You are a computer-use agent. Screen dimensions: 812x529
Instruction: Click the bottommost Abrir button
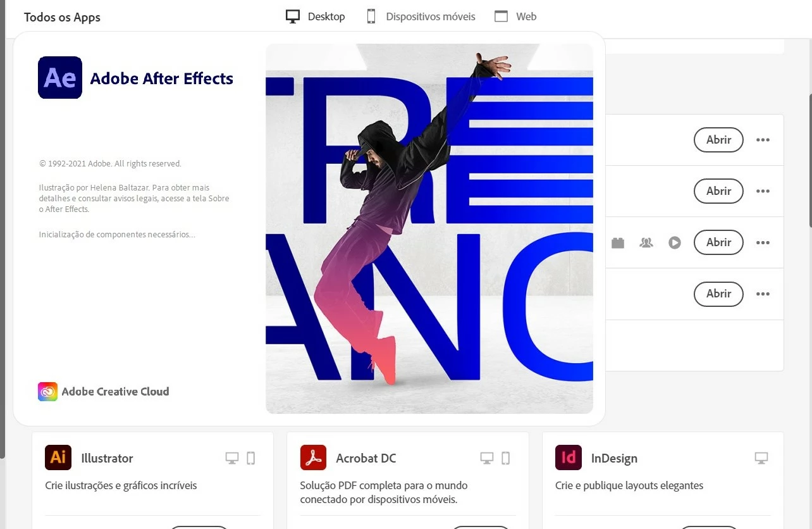point(718,294)
